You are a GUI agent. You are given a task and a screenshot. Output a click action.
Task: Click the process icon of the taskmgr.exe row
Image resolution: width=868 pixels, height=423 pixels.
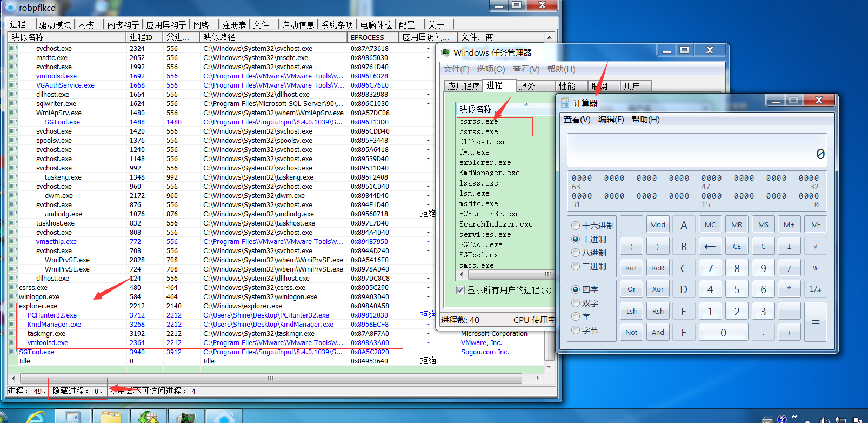pyautogui.click(x=13, y=334)
